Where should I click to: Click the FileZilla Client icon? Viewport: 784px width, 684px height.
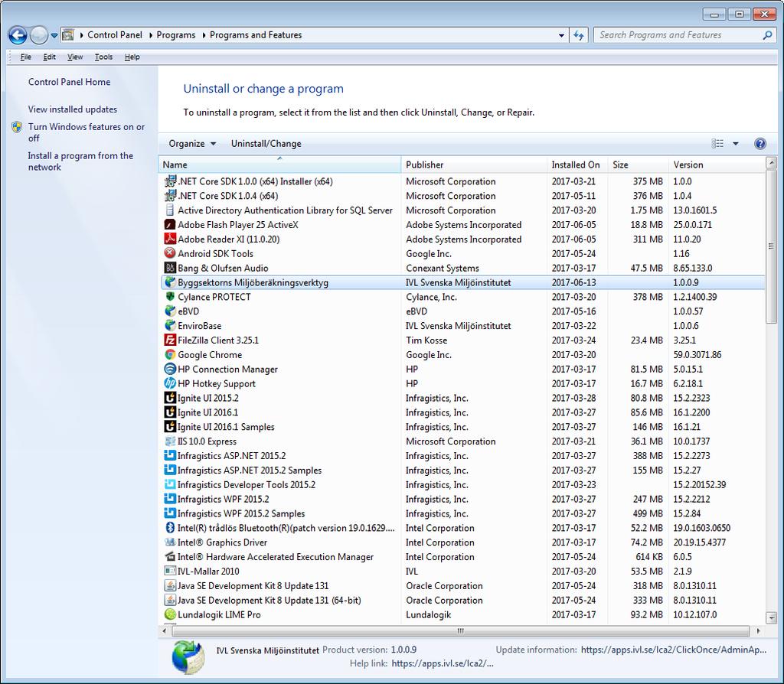pyautogui.click(x=170, y=340)
